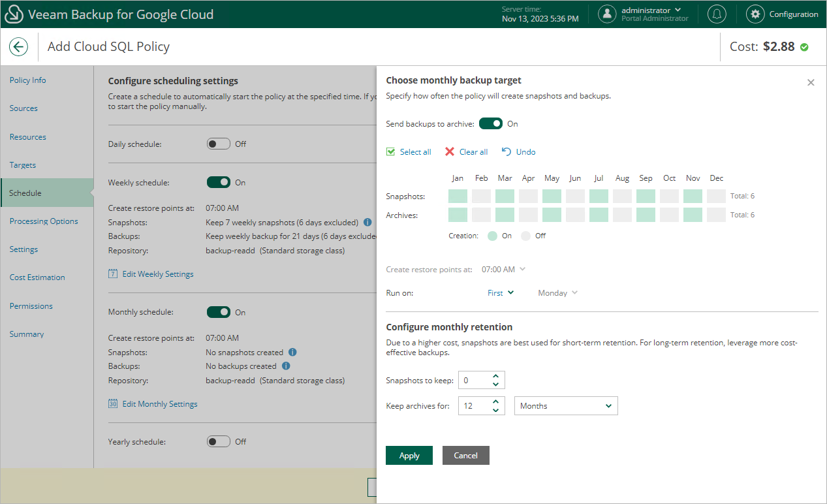Image resolution: width=827 pixels, height=504 pixels.
Task: Turn on the Yearly schedule toggle
Action: point(219,441)
